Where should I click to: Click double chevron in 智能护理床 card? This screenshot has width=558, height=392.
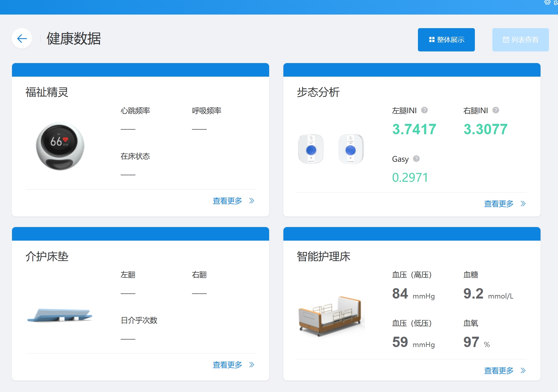(x=523, y=371)
